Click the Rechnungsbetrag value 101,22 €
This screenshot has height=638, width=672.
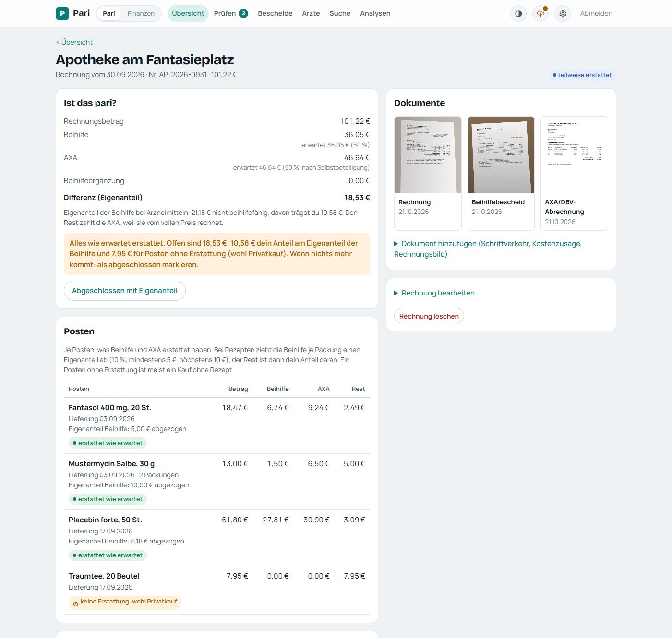pyautogui.click(x=355, y=121)
